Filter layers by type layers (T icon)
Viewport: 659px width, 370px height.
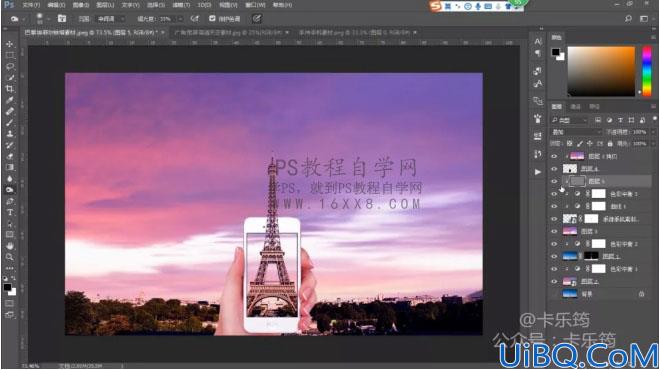(x=620, y=120)
